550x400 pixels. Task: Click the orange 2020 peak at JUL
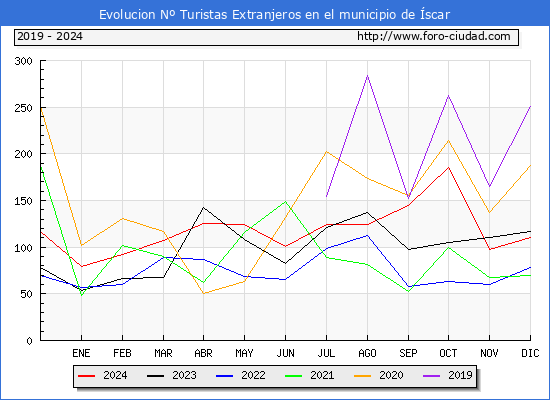click(x=326, y=152)
